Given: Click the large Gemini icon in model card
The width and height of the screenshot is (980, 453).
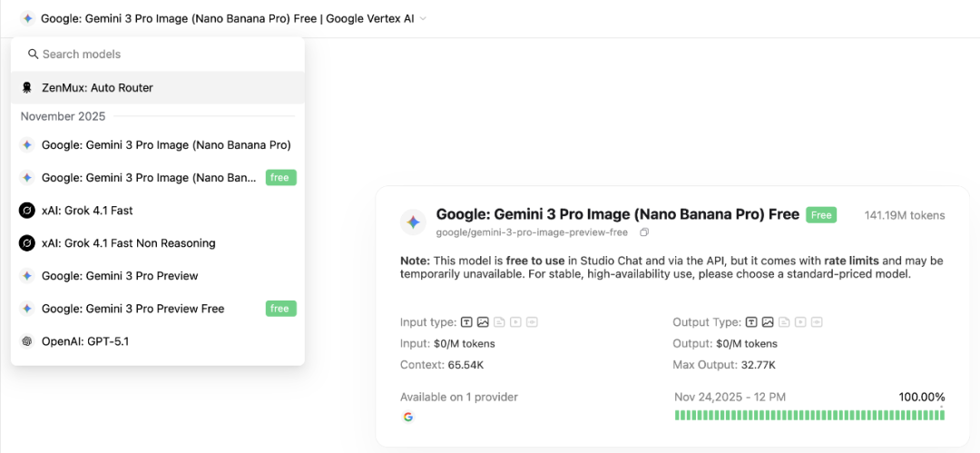Looking at the screenshot, I should 413,222.
